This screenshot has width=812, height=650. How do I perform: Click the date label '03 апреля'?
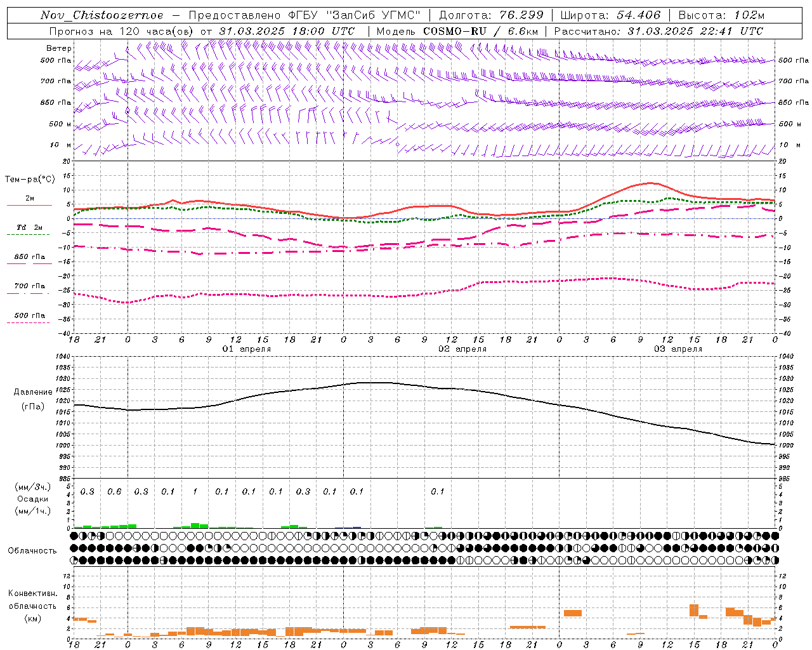coord(678,349)
